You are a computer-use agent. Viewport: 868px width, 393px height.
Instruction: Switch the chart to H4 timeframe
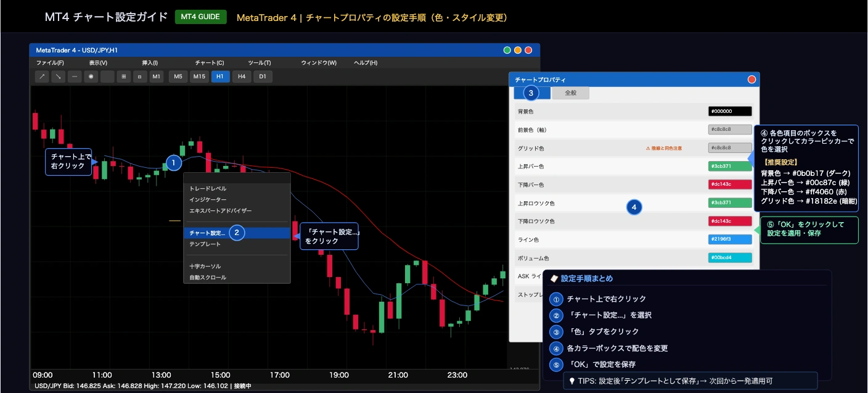coord(242,77)
